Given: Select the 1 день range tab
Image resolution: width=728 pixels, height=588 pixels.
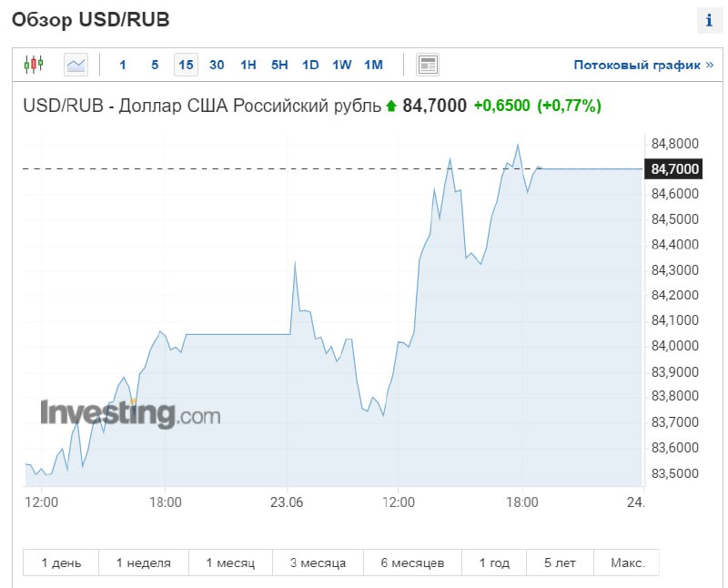Looking at the screenshot, I should click(61, 563).
